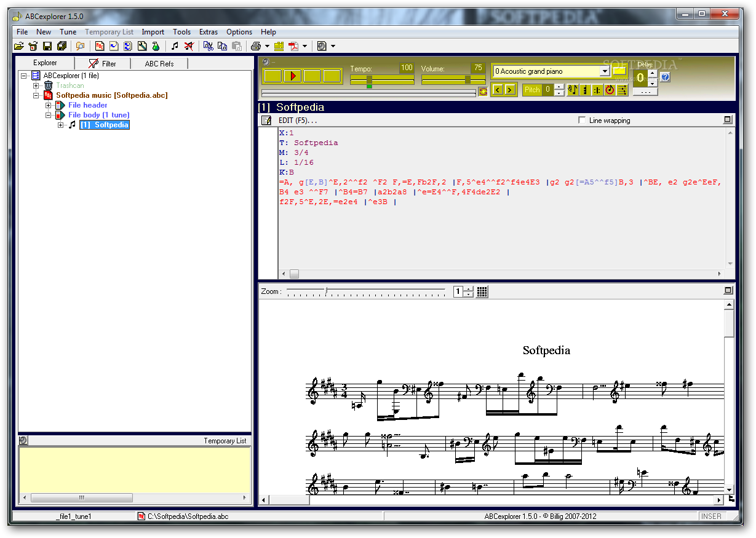This screenshot has height=538, width=756.
Task: Open the File menu
Action: 22,32
